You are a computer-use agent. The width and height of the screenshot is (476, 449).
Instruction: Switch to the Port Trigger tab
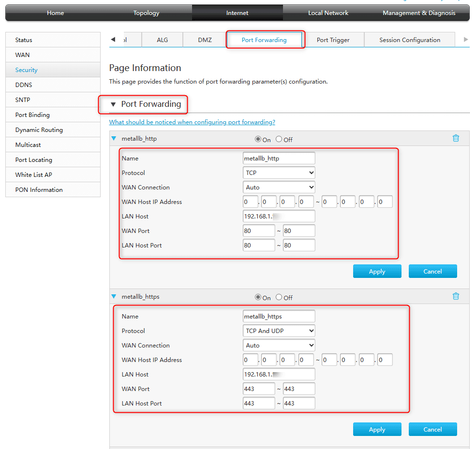click(333, 40)
